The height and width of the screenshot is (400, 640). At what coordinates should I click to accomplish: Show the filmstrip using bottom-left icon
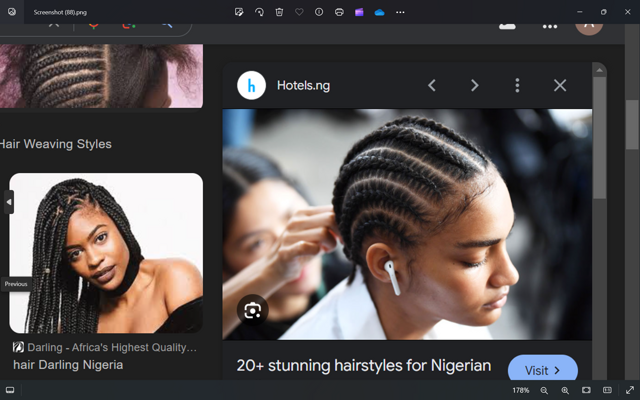(x=10, y=390)
